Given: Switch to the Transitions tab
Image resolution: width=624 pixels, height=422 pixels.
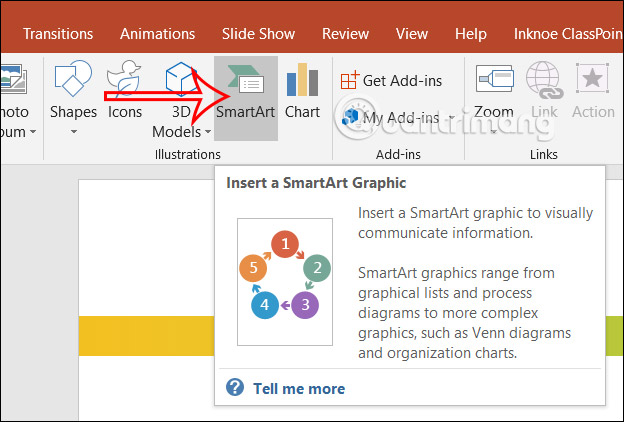Looking at the screenshot, I should point(58,33).
